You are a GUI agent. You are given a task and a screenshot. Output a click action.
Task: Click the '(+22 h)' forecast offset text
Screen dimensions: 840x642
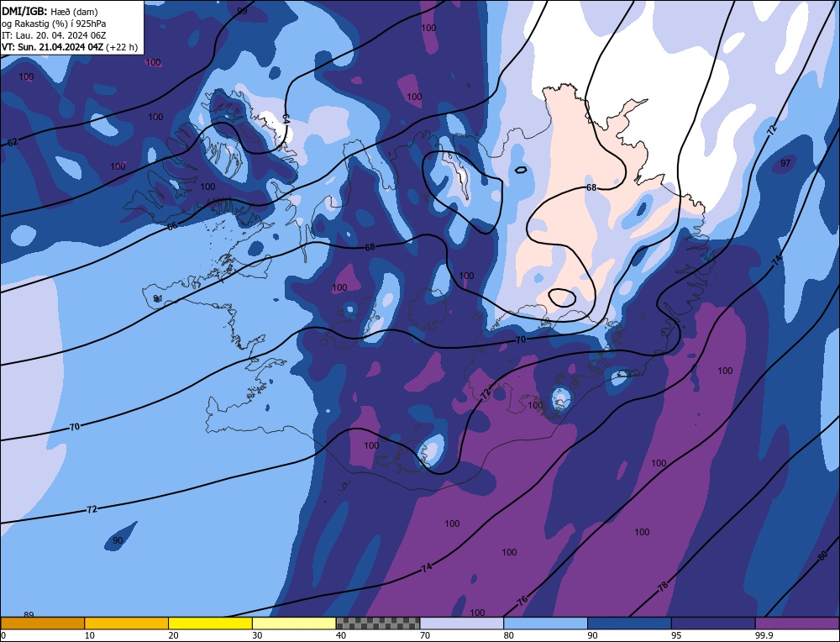coord(122,47)
